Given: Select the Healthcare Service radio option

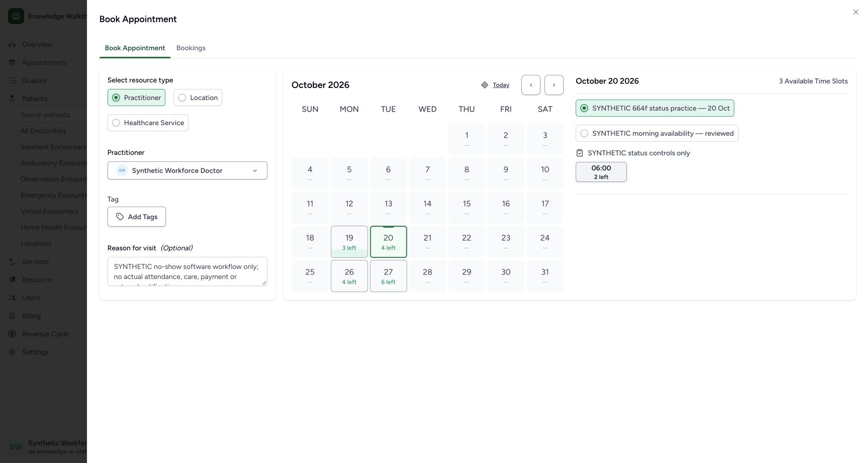Looking at the screenshot, I should click(148, 123).
